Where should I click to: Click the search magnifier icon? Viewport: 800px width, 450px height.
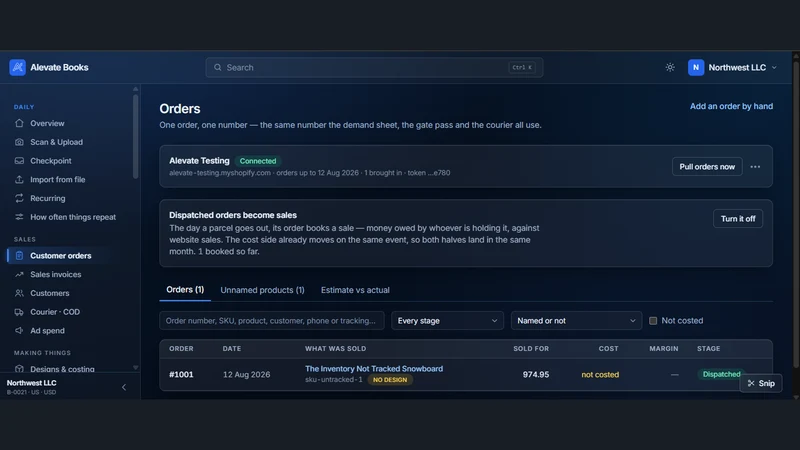218,67
